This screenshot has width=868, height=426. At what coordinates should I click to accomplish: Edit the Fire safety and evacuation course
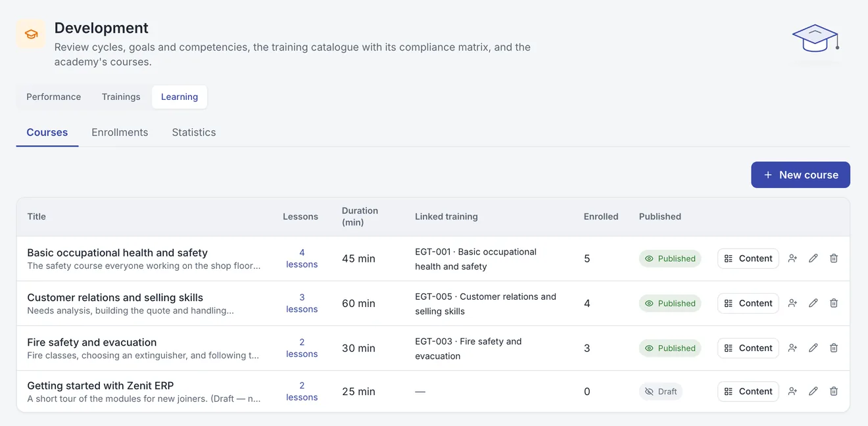(813, 348)
